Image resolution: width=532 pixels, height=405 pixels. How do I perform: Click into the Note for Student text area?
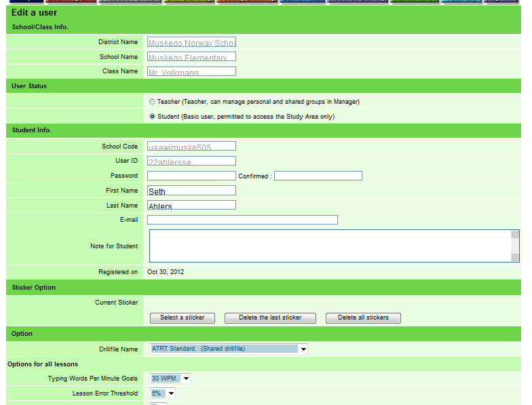click(329, 246)
